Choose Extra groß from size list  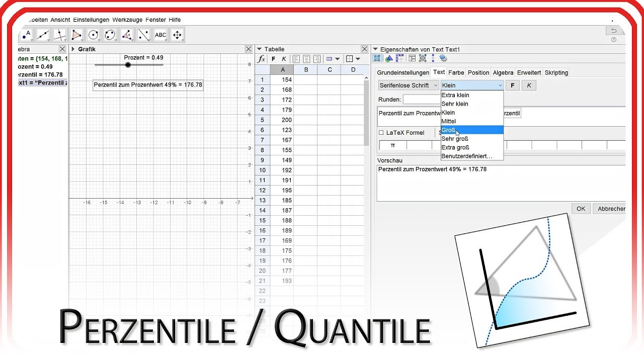coord(472,147)
